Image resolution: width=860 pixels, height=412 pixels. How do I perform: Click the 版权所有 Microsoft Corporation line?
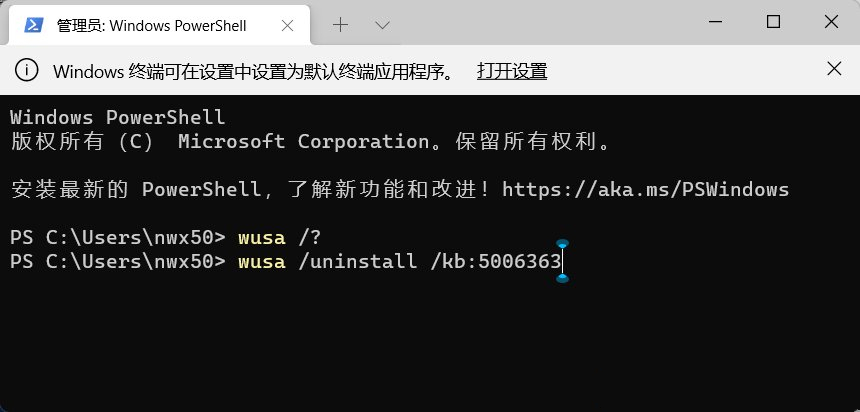(310, 142)
